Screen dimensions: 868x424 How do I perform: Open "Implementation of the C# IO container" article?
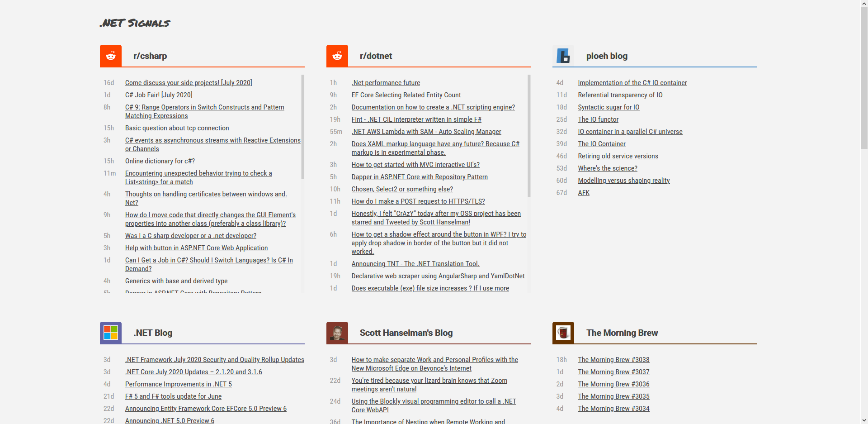632,83
